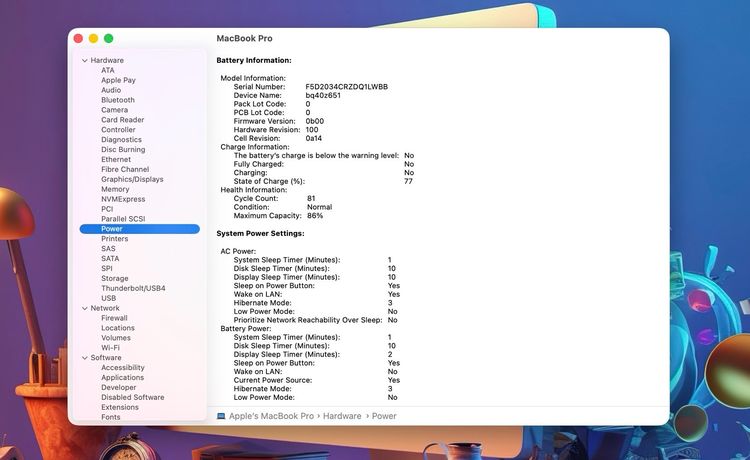
Task: Click the green full-screen button
Action: click(x=109, y=38)
